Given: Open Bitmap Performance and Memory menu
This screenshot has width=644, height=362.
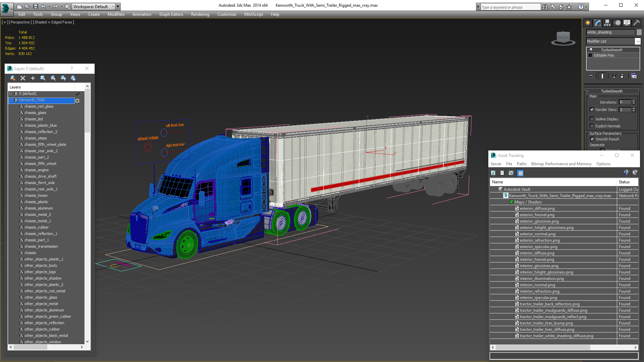Looking at the screenshot, I should click(561, 164).
